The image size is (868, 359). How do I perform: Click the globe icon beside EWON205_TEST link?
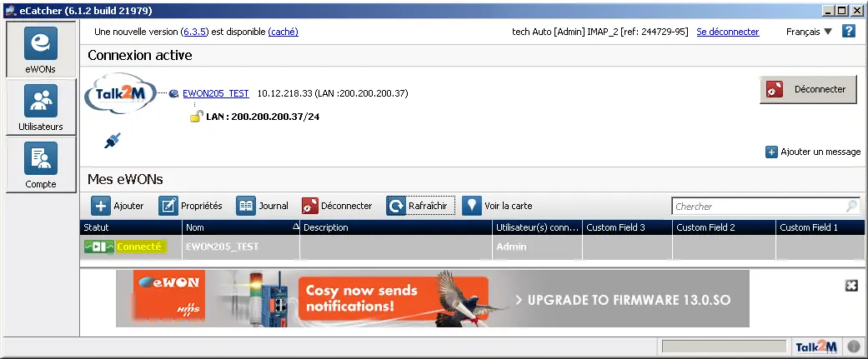(x=173, y=94)
